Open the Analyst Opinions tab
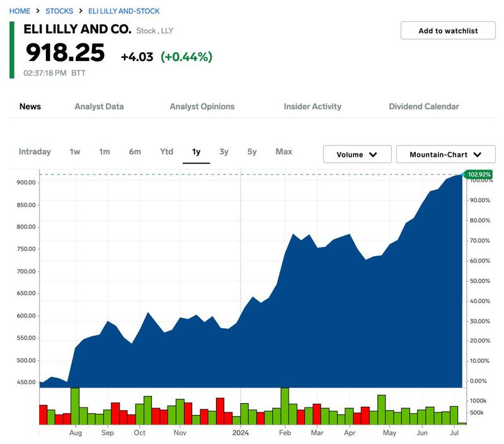Image resolution: width=504 pixels, height=444 pixels. coord(202,106)
